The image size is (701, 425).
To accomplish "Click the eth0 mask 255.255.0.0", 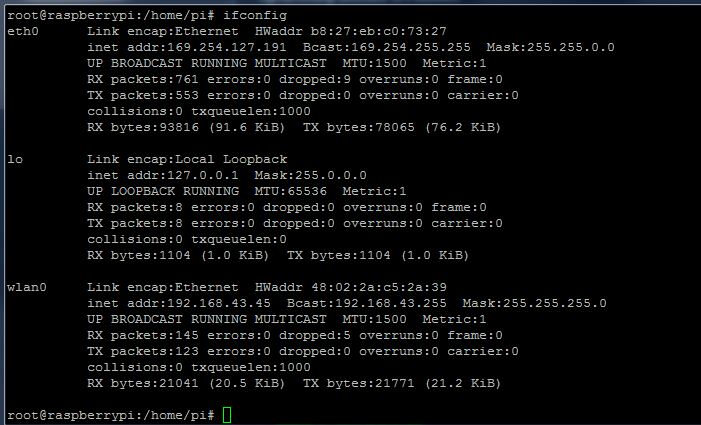I will (570, 47).
